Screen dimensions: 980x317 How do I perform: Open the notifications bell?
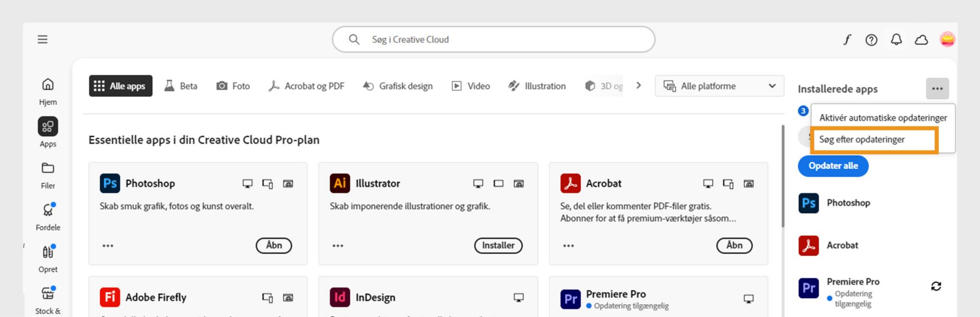click(896, 40)
